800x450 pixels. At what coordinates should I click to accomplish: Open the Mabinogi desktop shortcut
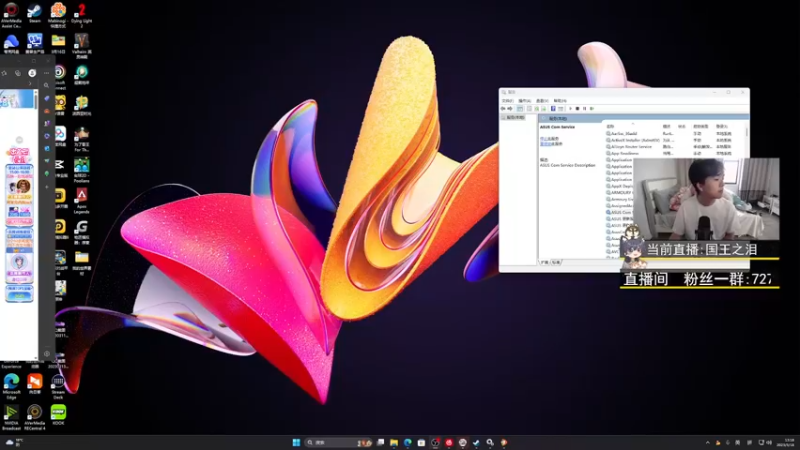58,14
